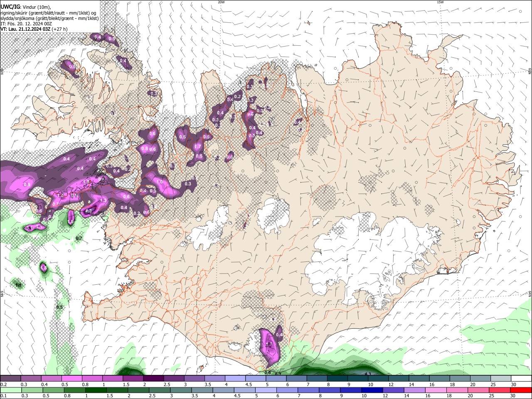Click the 'VT: Lau. 21.12.2024 03Z (+27 h)' line
The image size is (532, 399).
click(34, 29)
